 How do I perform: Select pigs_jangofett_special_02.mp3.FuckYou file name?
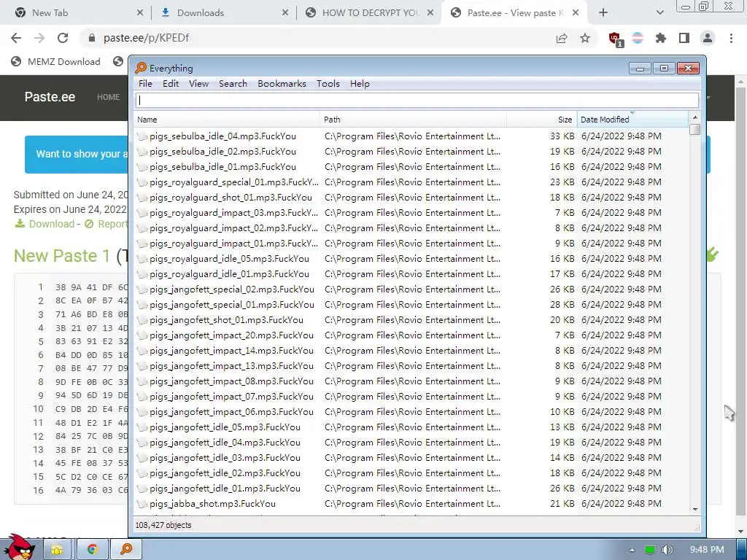pyautogui.click(x=231, y=289)
